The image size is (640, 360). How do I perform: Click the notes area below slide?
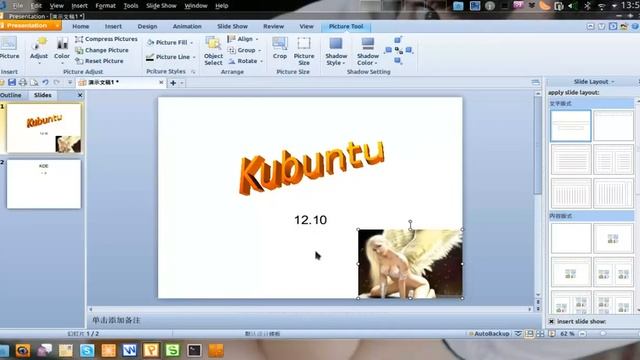(x=314, y=320)
